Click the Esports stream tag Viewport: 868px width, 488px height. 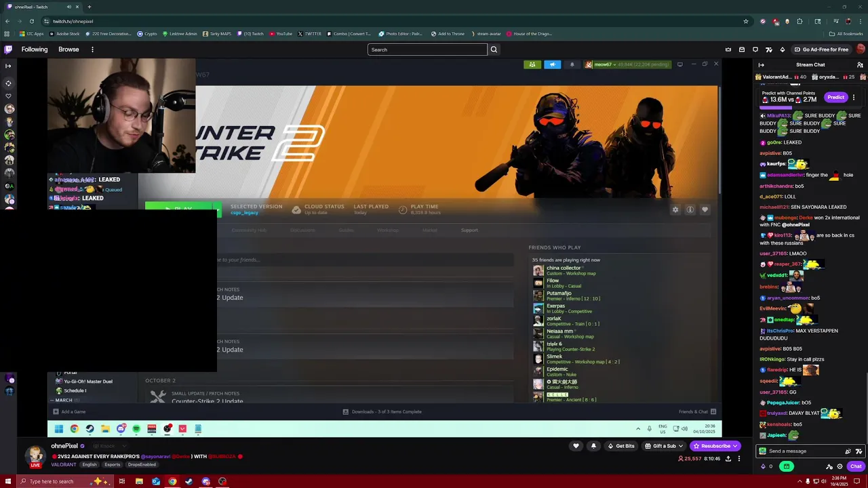point(113,464)
